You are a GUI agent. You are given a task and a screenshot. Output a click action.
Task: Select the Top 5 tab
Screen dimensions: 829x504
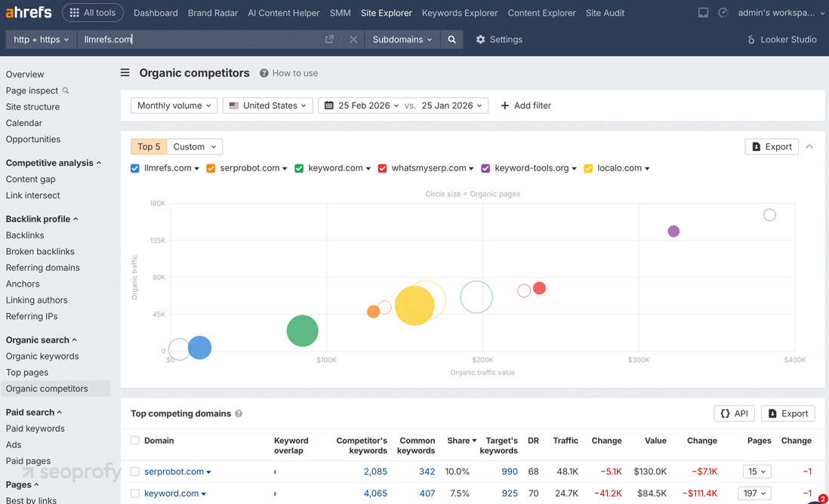pyautogui.click(x=149, y=146)
